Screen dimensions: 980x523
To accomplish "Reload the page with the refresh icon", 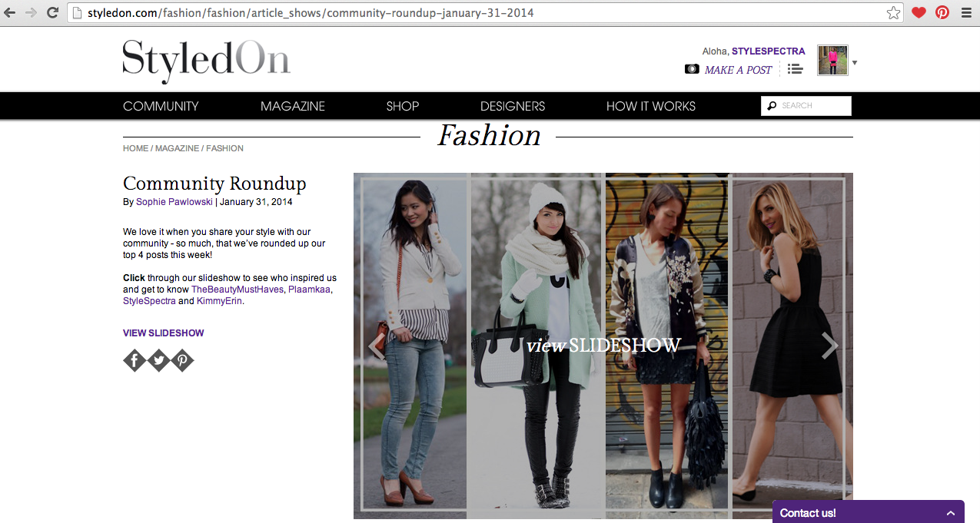I will [x=52, y=12].
